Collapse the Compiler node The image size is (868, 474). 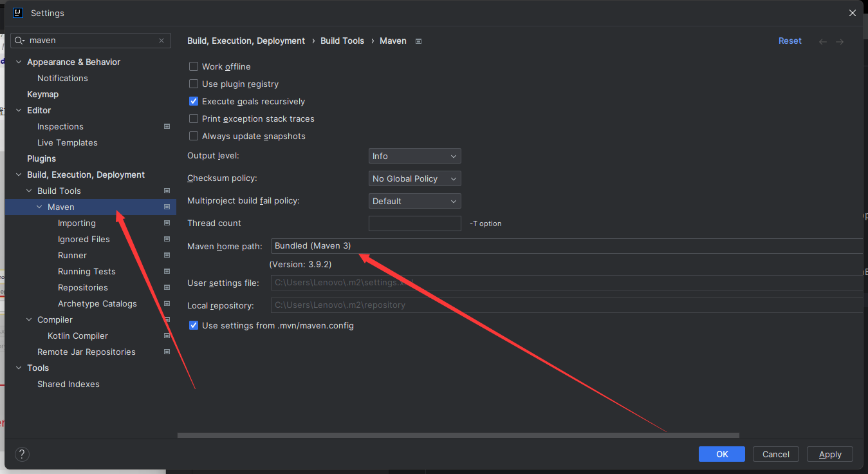29,319
